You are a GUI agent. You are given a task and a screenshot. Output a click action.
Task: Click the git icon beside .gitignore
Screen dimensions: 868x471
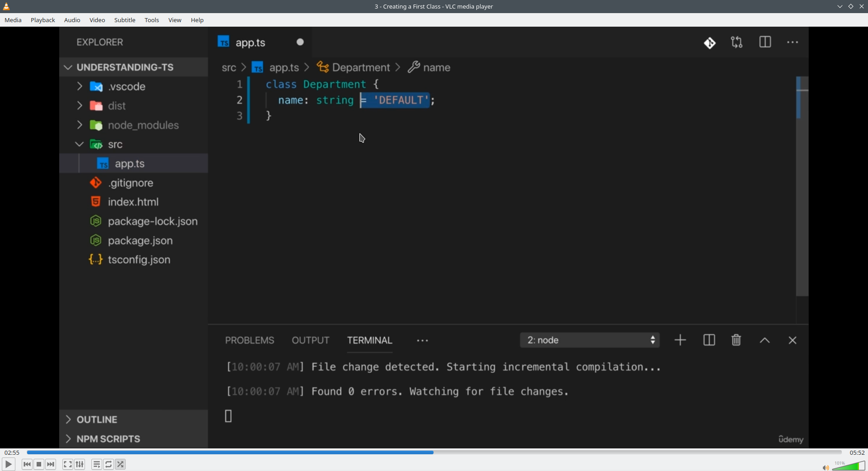point(96,183)
